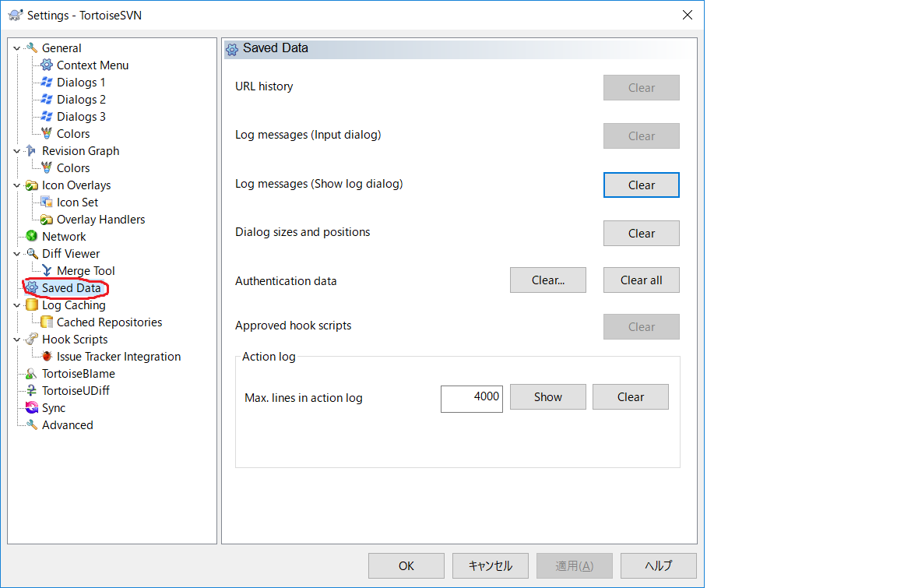Clear Dialog sizes and positions
Viewport: 897px width, 588px height.
click(642, 234)
